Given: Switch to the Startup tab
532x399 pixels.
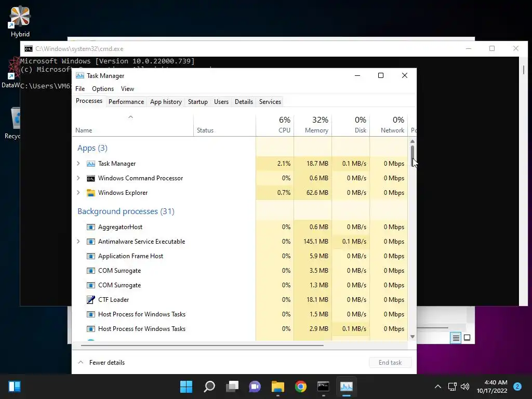Looking at the screenshot, I should coord(198,102).
